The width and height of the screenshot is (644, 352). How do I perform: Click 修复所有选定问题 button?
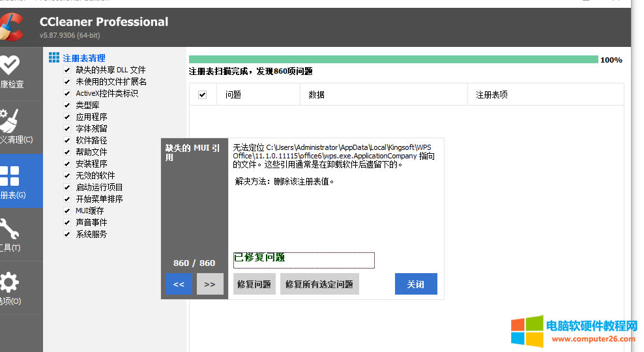point(319,284)
